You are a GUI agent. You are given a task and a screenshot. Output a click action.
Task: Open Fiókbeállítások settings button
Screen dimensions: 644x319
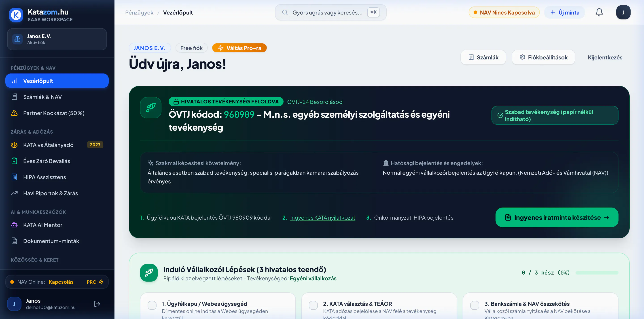(544, 57)
